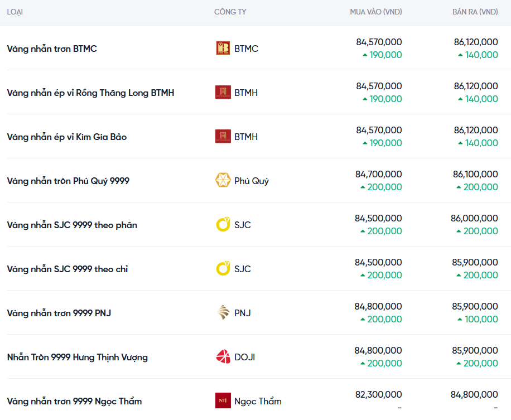Click BTMH logo in Rồng Thăng Long row
The width and height of the screenshot is (511, 420).
click(223, 93)
